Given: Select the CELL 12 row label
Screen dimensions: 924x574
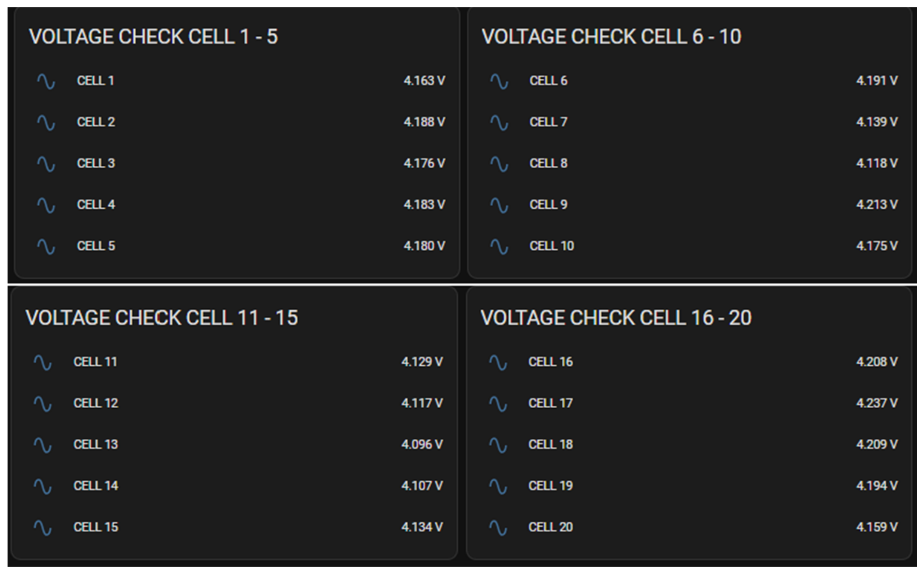Looking at the screenshot, I should click(x=96, y=403).
